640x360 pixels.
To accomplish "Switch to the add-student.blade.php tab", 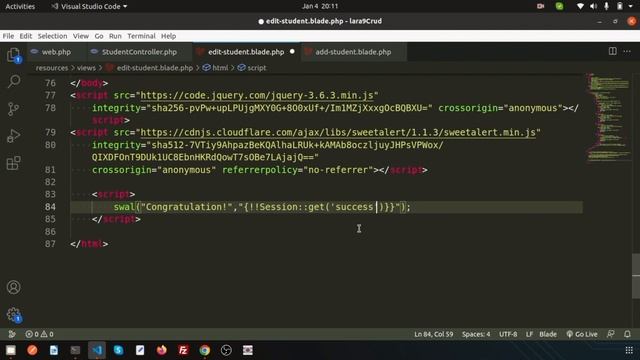I will click(353, 52).
